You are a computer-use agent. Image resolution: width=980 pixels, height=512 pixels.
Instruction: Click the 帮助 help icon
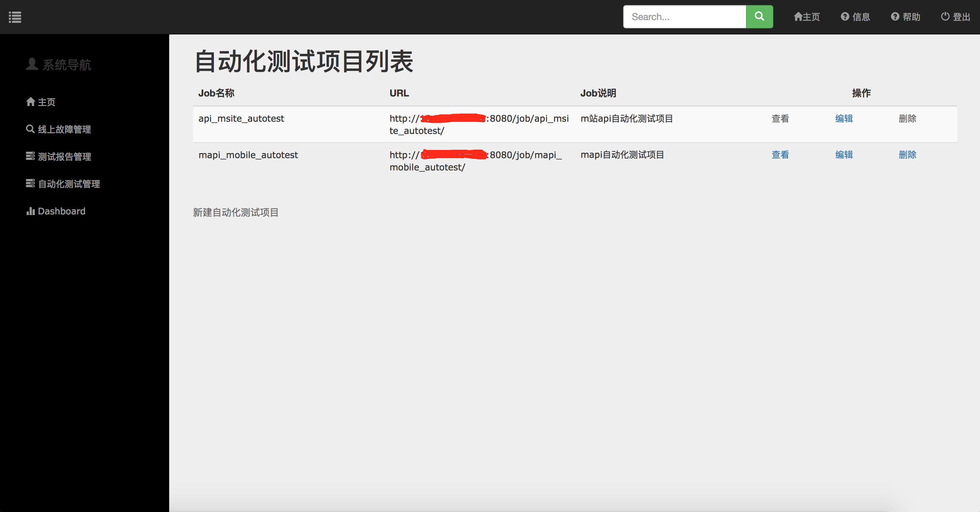[x=895, y=17]
